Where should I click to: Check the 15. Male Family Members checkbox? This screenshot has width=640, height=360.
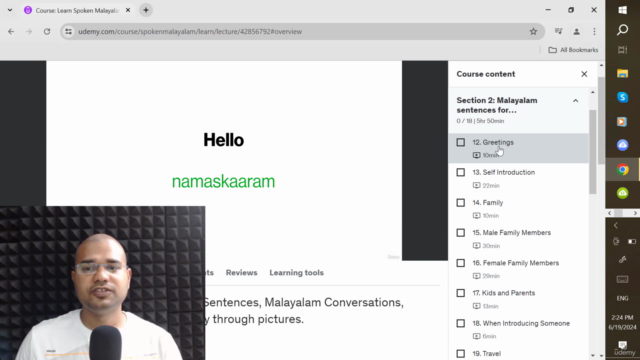[x=460, y=233]
